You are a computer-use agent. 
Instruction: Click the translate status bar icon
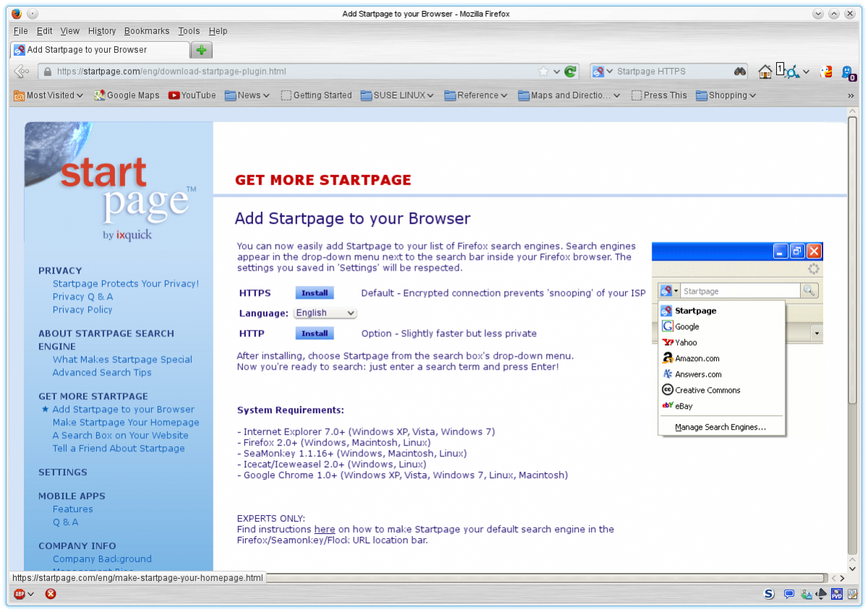coord(807,594)
